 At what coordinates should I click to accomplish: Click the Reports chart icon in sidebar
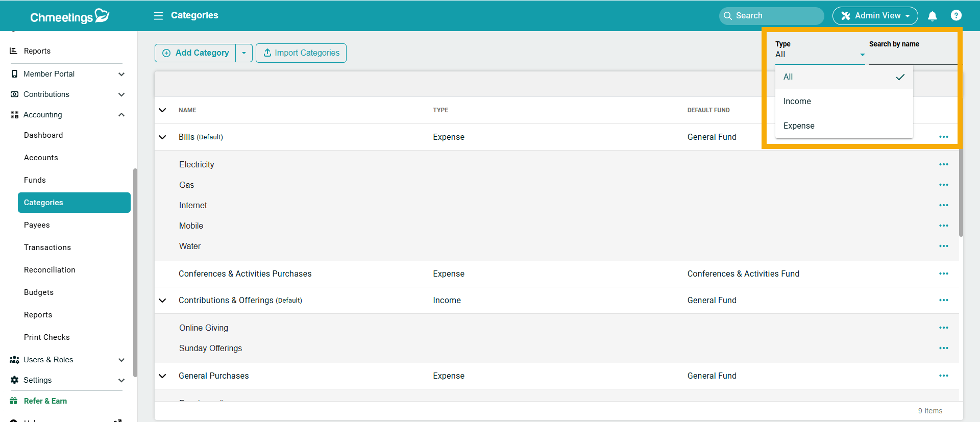pyautogui.click(x=14, y=51)
